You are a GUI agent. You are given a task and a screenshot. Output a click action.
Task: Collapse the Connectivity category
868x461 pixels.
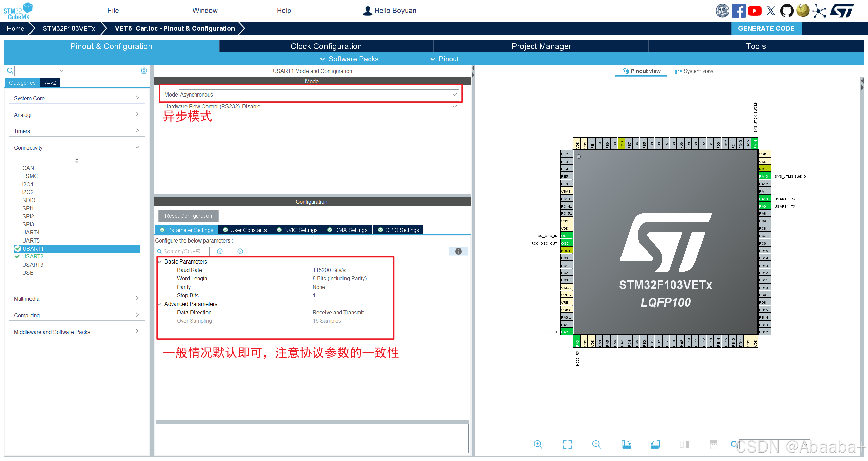pyautogui.click(x=77, y=147)
